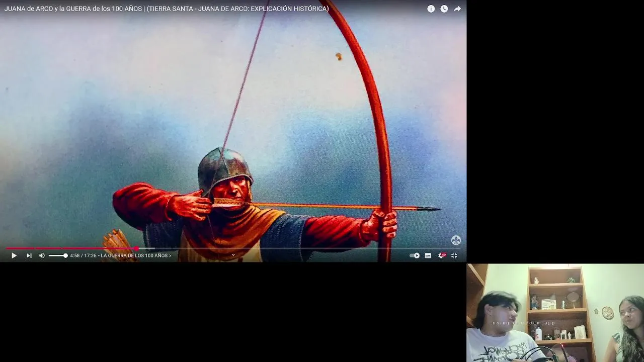644x362 pixels.
Task: Show video info card icon
Action: click(x=431, y=9)
